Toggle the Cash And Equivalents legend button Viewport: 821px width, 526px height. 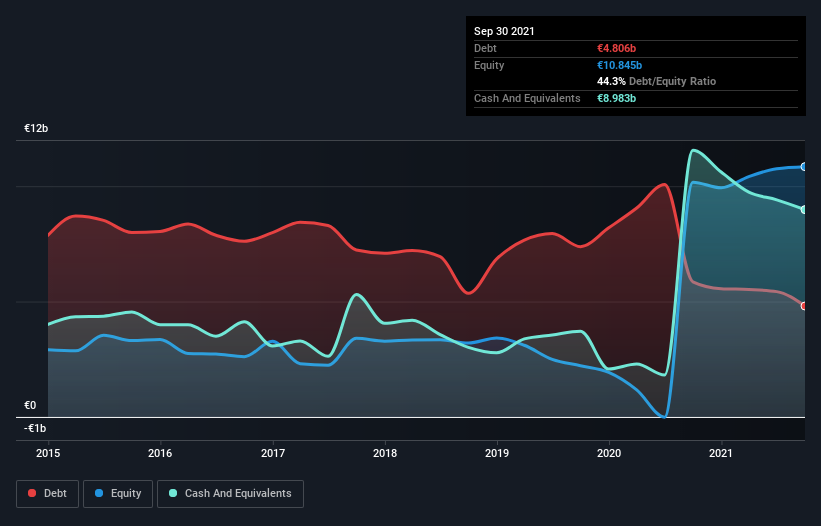[230, 494]
